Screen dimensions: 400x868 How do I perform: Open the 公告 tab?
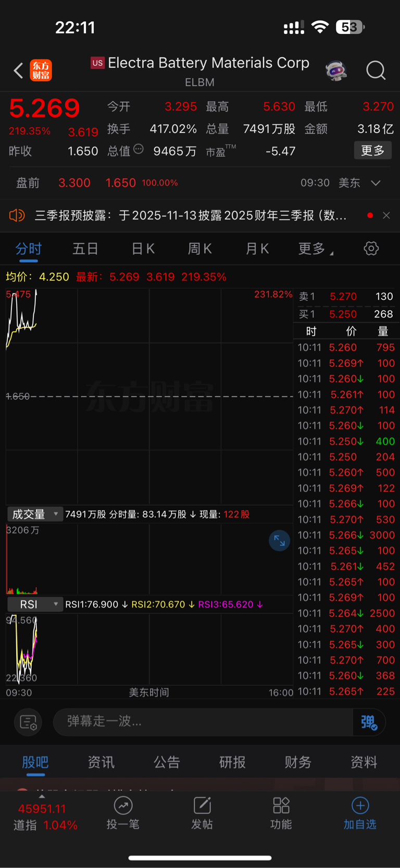[x=167, y=762]
